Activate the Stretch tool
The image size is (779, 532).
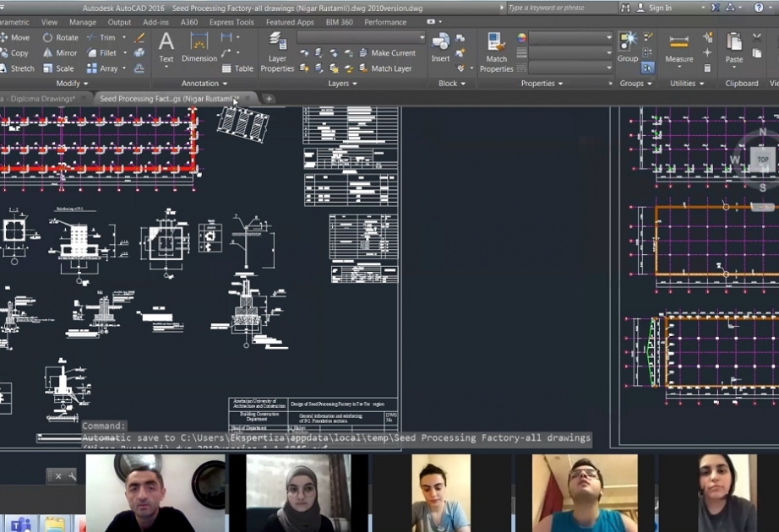18,68
